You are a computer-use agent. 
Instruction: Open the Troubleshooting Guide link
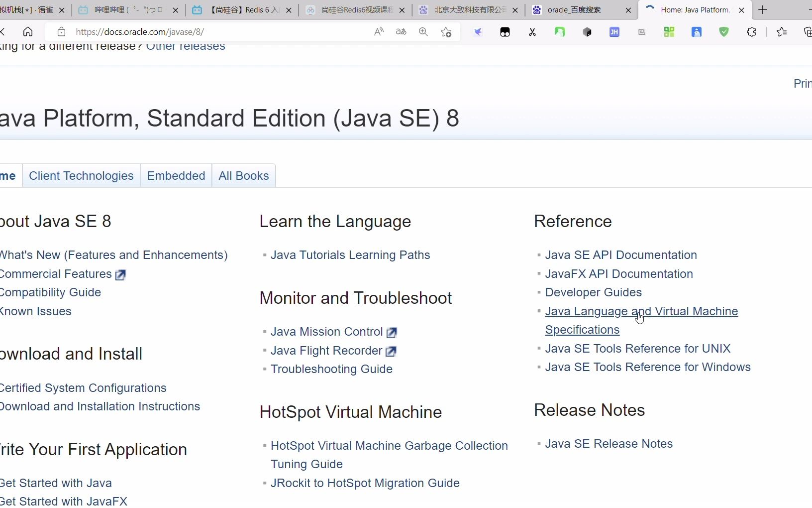pos(331,369)
